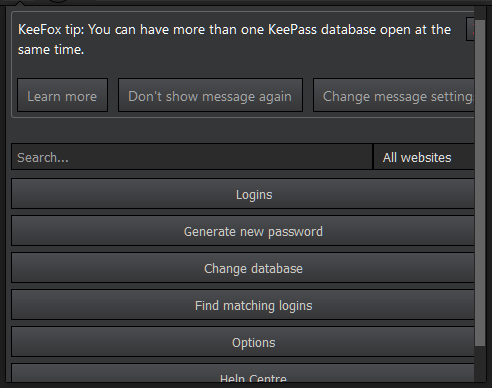This screenshot has height=388, width=492.
Task: Click the KeeFox tip message text
Action: [234, 39]
